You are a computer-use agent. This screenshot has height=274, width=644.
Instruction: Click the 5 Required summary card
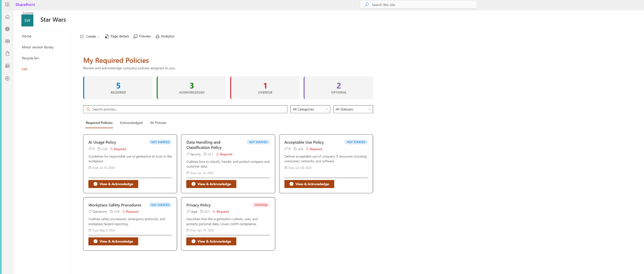(118, 88)
